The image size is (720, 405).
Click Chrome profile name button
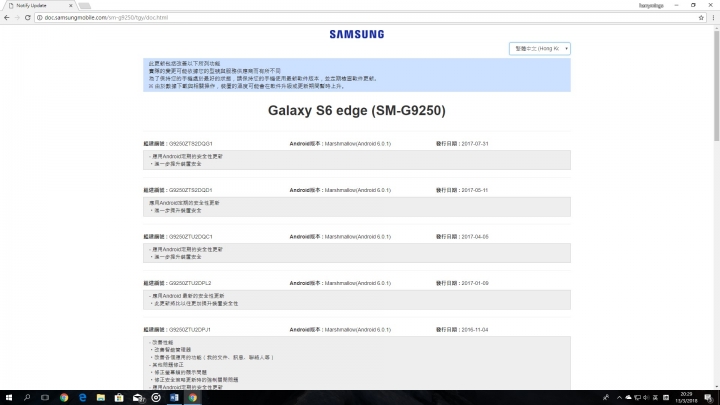651,6
